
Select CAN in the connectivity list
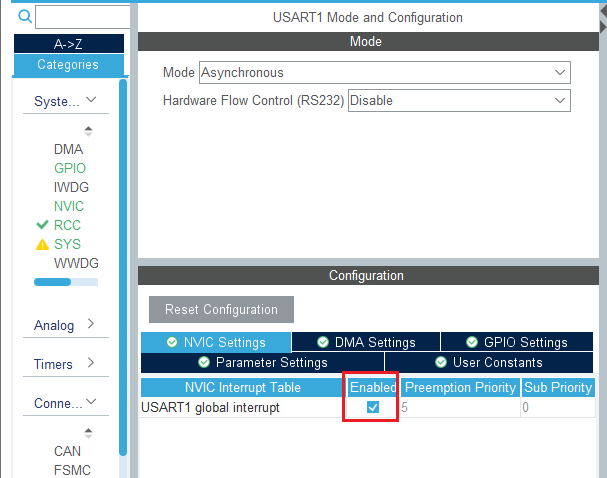pyautogui.click(x=67, y=451)
